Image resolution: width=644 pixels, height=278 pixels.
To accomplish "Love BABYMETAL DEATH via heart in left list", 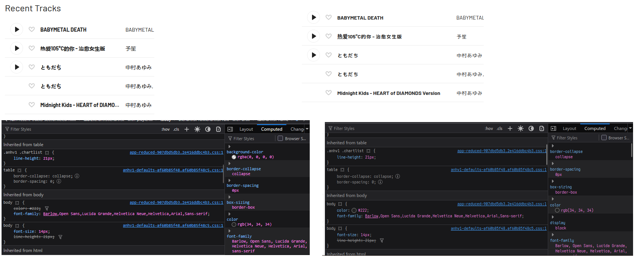I will (32, 29).
